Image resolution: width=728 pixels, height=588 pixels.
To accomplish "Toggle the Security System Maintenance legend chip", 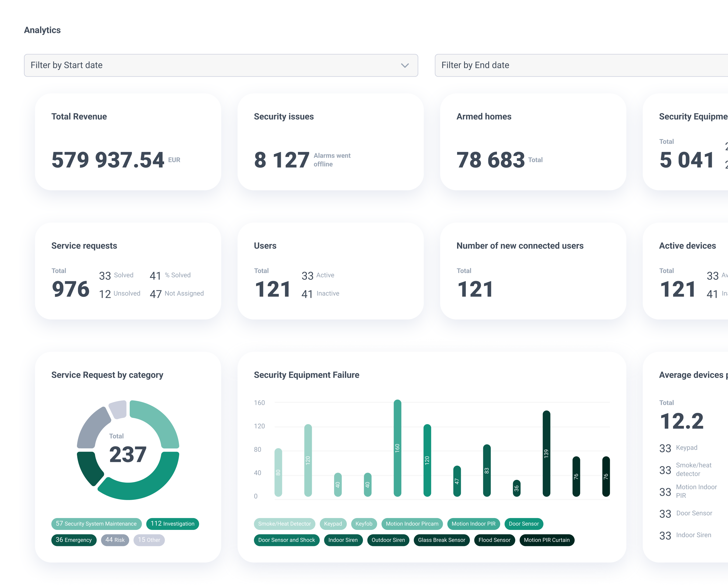I will [96, 524].
